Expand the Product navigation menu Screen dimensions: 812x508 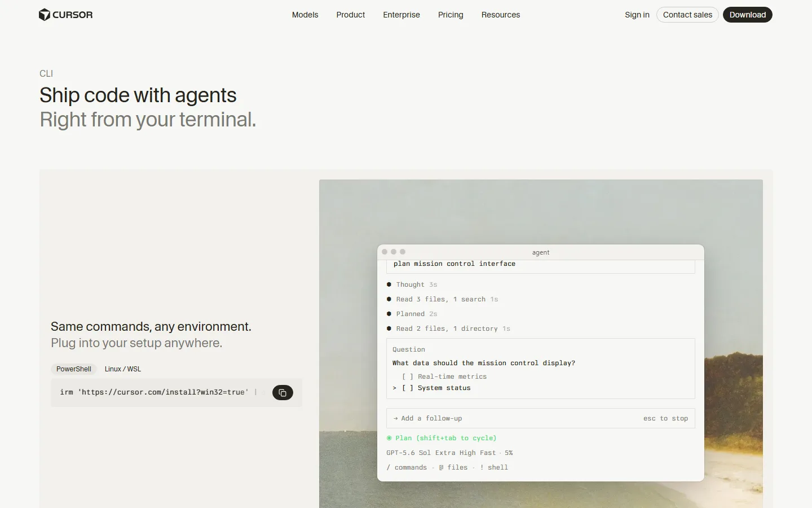click(351, 15)
